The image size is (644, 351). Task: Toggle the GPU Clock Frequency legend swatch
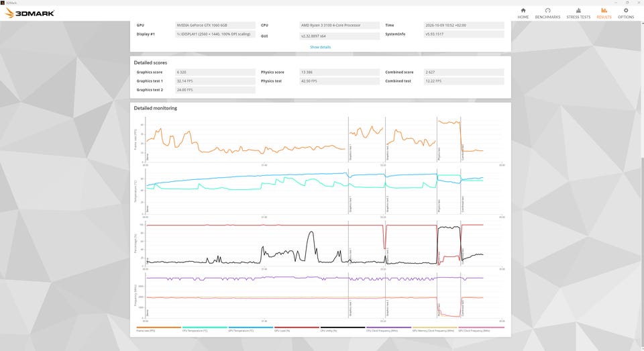tap(481, 329)
